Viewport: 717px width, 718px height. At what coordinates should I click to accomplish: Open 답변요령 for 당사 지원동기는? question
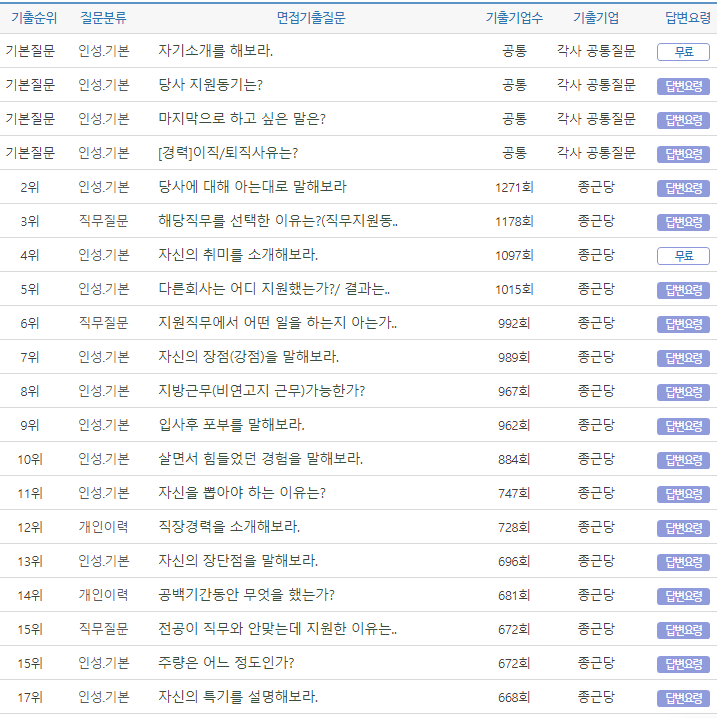pos(683,86)
